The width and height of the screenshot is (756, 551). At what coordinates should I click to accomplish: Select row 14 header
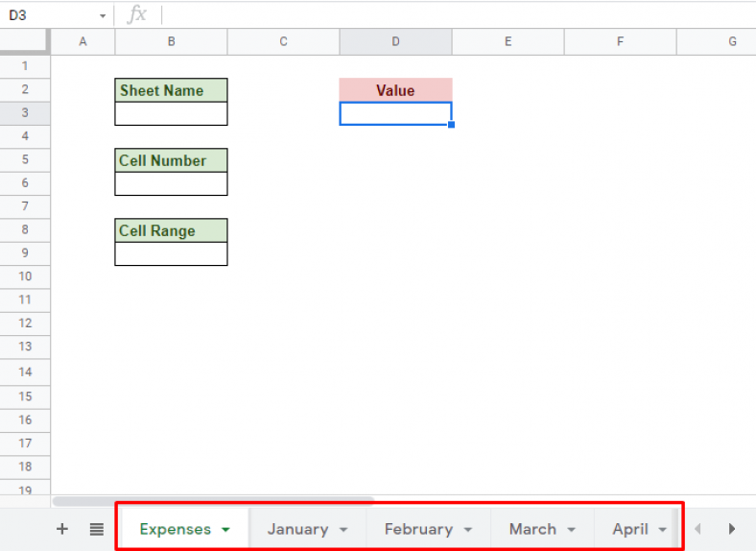click(x=25, y=372)
